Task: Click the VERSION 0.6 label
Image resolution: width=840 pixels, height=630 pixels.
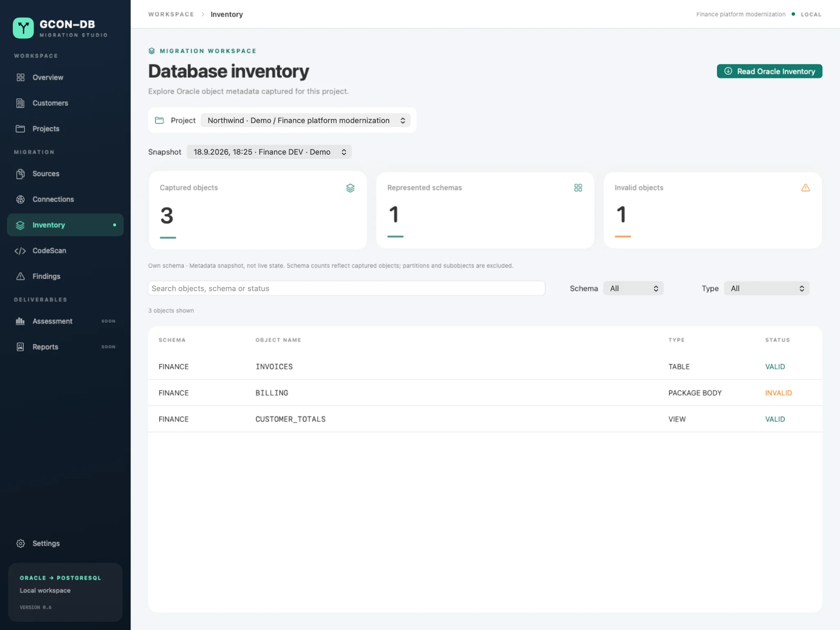Action: pos(36,607)
